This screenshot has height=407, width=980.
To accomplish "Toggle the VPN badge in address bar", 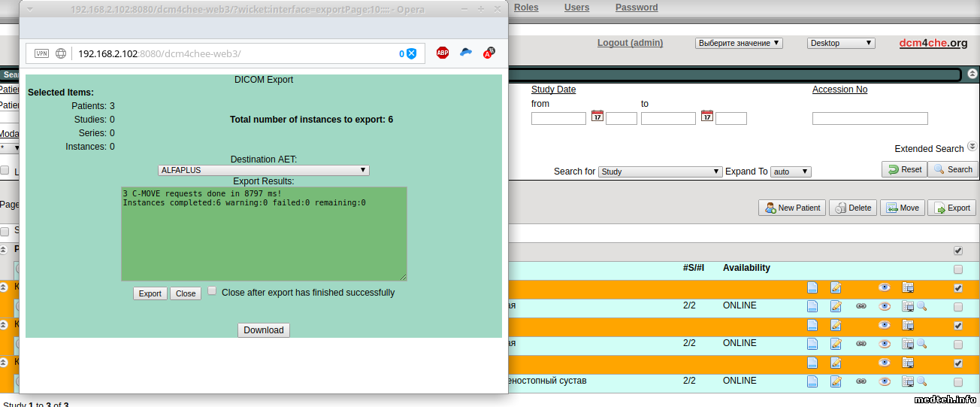I will click(x=41, y=53).
